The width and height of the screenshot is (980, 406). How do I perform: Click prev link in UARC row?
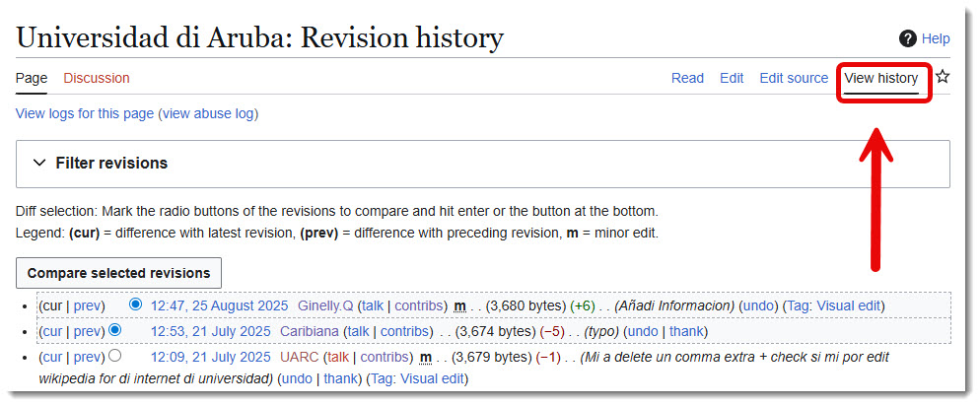coord(87,358)
